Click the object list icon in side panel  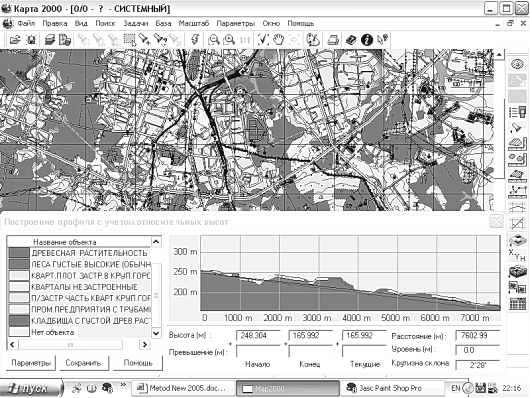click(x=517, y=112)
